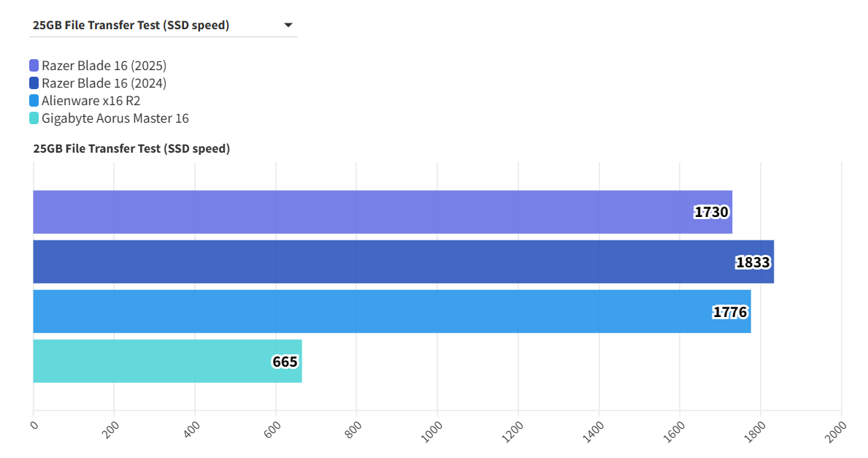Click the Razer Blade 16 (2025) legend swatch

click(34, 66)
